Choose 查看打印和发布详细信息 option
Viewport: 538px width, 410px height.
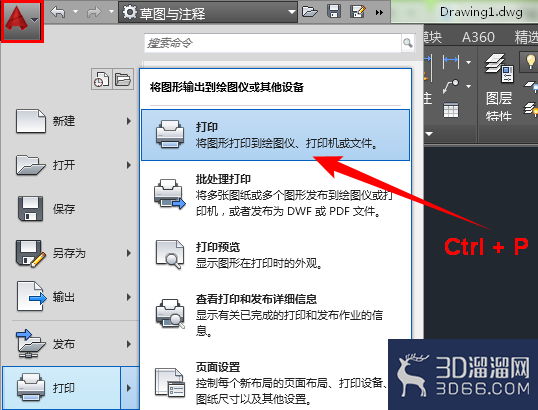click(276, 315)
